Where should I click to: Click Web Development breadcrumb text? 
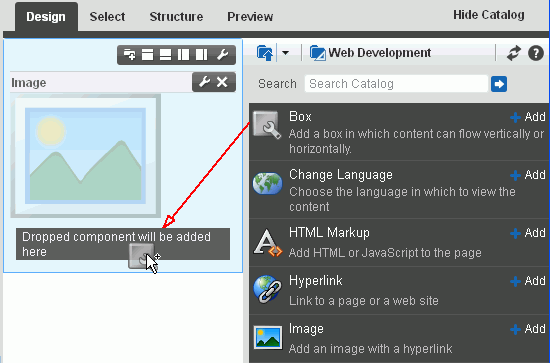click(380, 53)
